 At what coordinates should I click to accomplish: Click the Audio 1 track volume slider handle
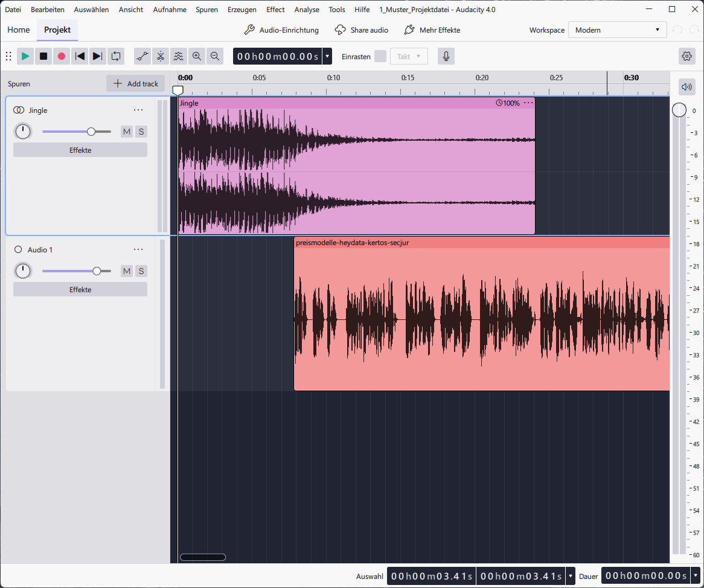tap(97, 270)
